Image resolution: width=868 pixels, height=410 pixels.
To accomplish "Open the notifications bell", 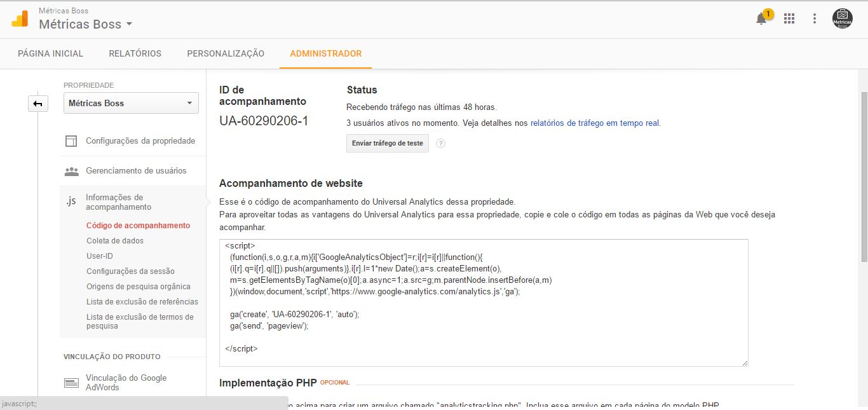I will tap(761, 19).
